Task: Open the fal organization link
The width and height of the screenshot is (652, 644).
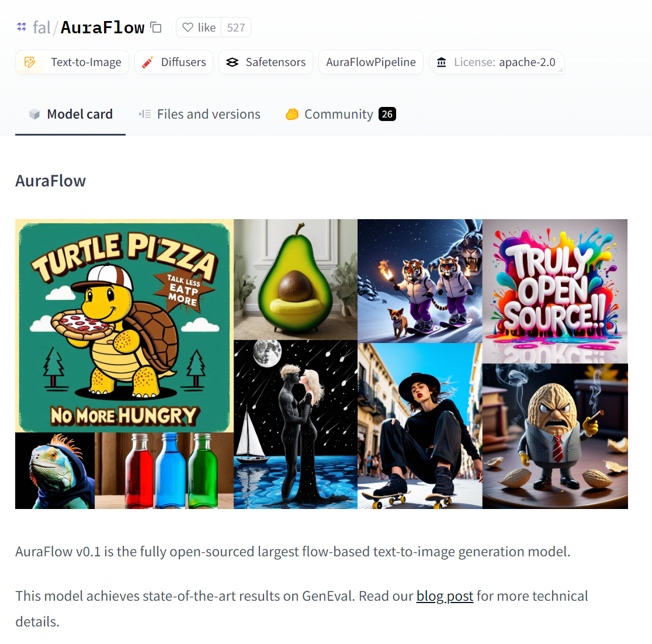Action: [x=41, y=27]
